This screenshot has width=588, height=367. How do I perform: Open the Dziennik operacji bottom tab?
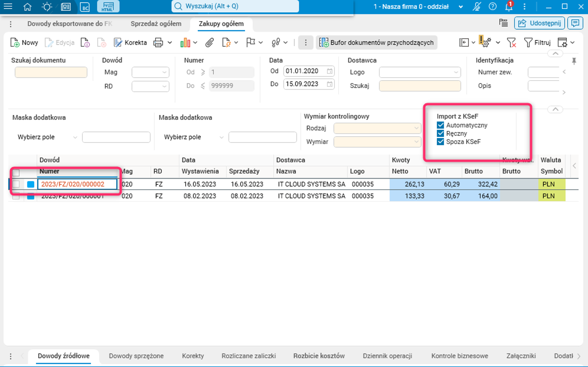click(387, 356)
